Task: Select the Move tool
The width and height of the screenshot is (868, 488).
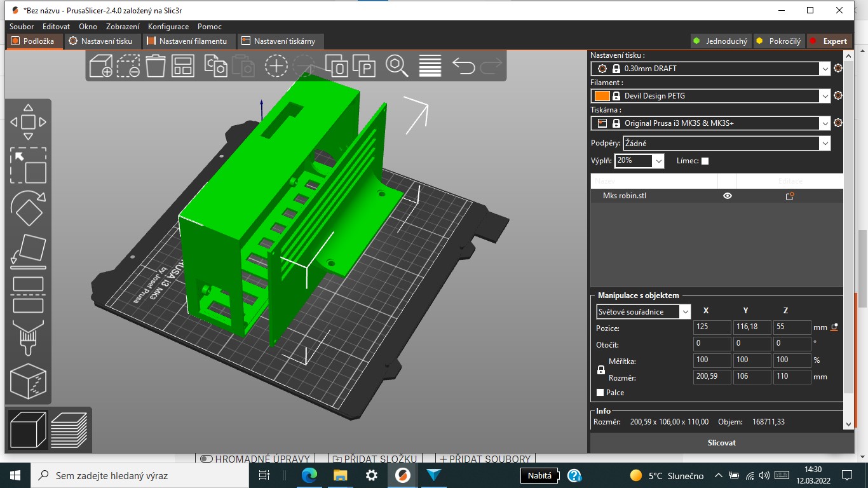Action: coord(29,121)
